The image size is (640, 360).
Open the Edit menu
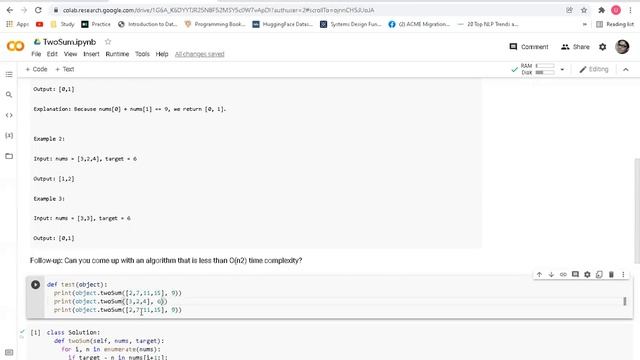(x=52, y=54)
